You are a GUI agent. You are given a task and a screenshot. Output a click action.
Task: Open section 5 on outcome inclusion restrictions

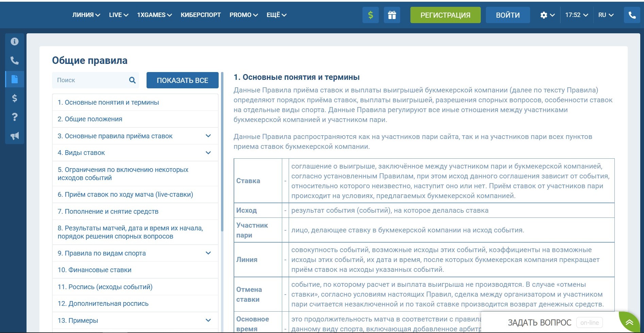[x=135, y=174]
